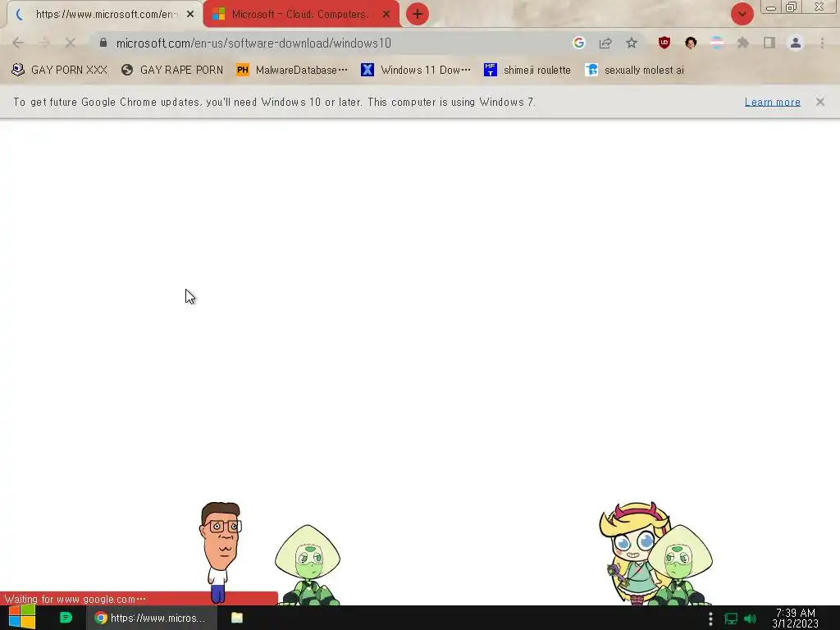Open the MalwareDatabase bookmark
The height and width of the screenshot is (630, 840).
tap(292, 71)
